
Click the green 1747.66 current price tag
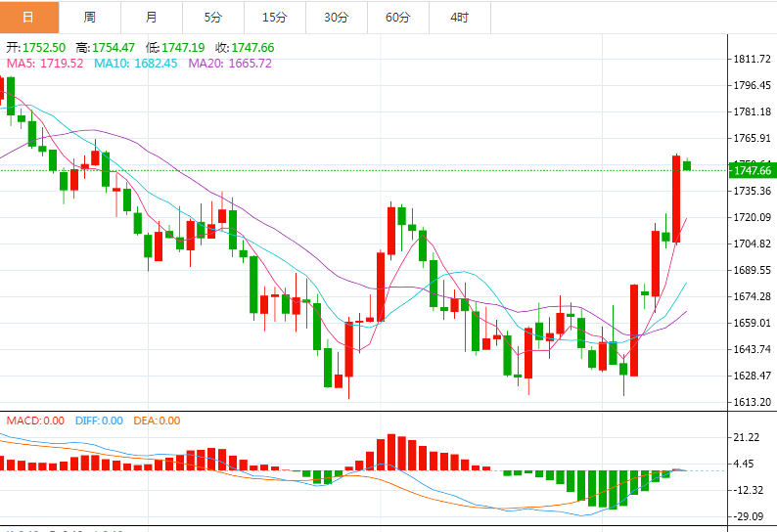[753, 170]
